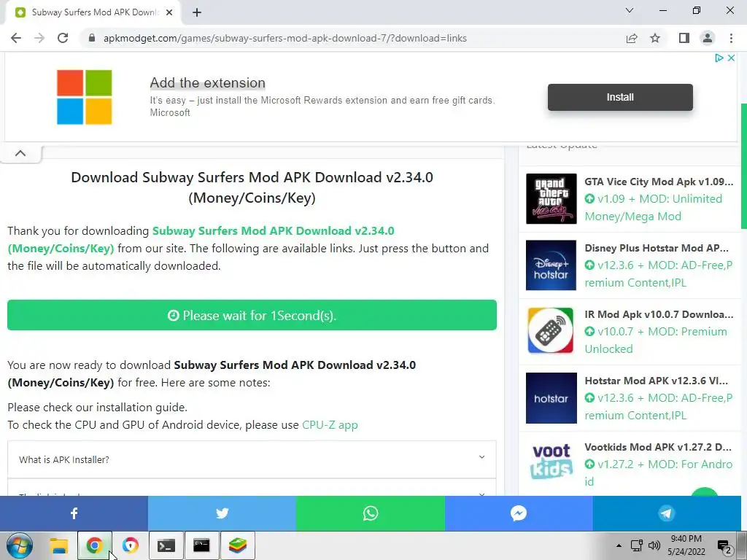Close the Subway Surfers tab
The width and height of the screenshot is (747, 560).
[169, 12]
